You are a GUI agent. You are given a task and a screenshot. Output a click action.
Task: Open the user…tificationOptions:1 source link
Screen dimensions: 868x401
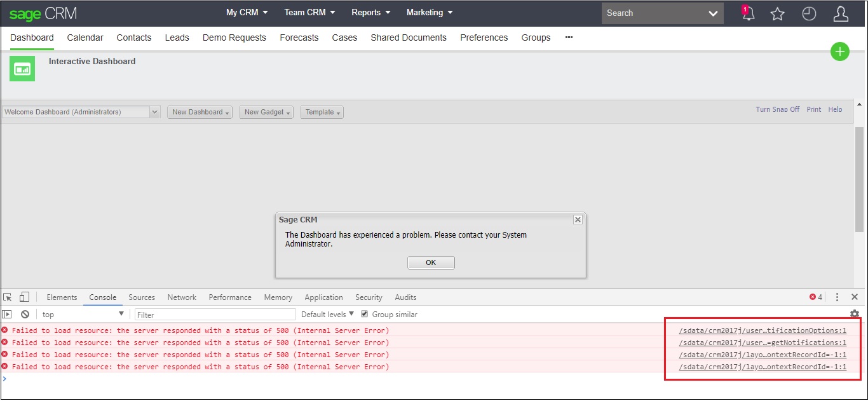click(x=763, y=330)
